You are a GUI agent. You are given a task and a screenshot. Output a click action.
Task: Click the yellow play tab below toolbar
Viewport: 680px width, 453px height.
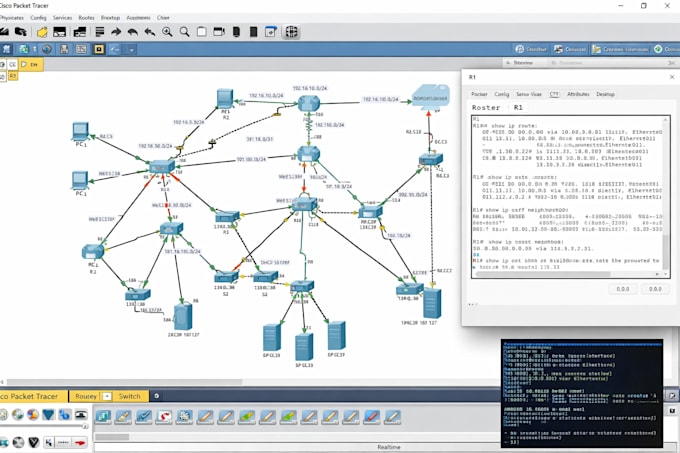30,65
